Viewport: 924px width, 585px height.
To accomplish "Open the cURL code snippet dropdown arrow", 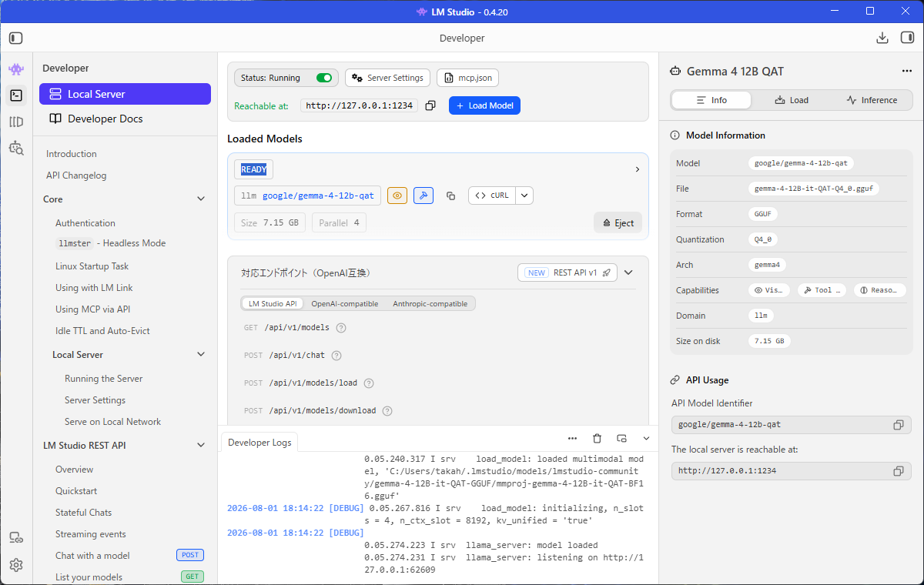I will click(524, 196).
